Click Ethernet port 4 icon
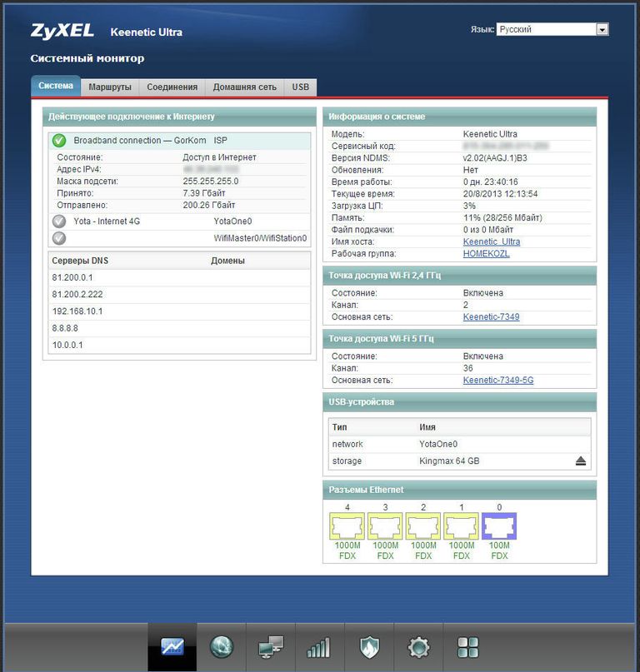Image resolution: width=640 pixels, height=672 pixels. pos(347,526)
